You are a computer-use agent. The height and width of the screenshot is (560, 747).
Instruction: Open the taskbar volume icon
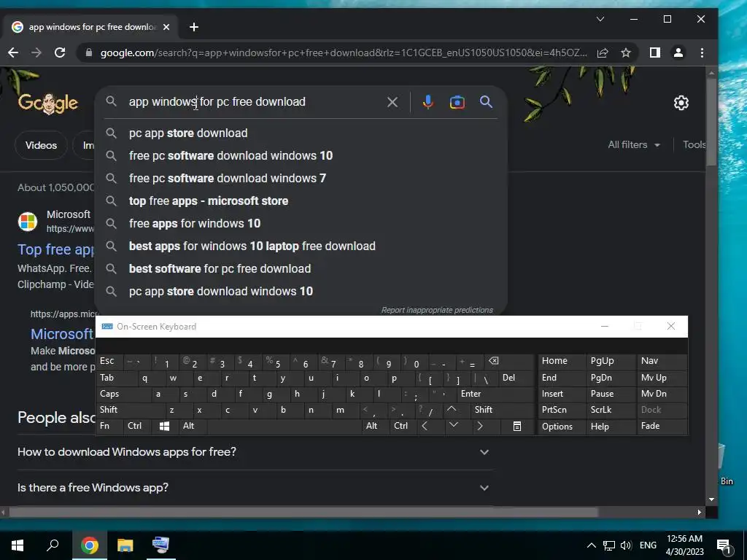[626, 545]
